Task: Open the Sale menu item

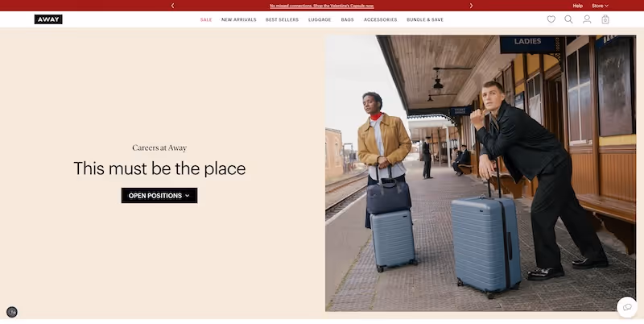Action: click(206, 19)
